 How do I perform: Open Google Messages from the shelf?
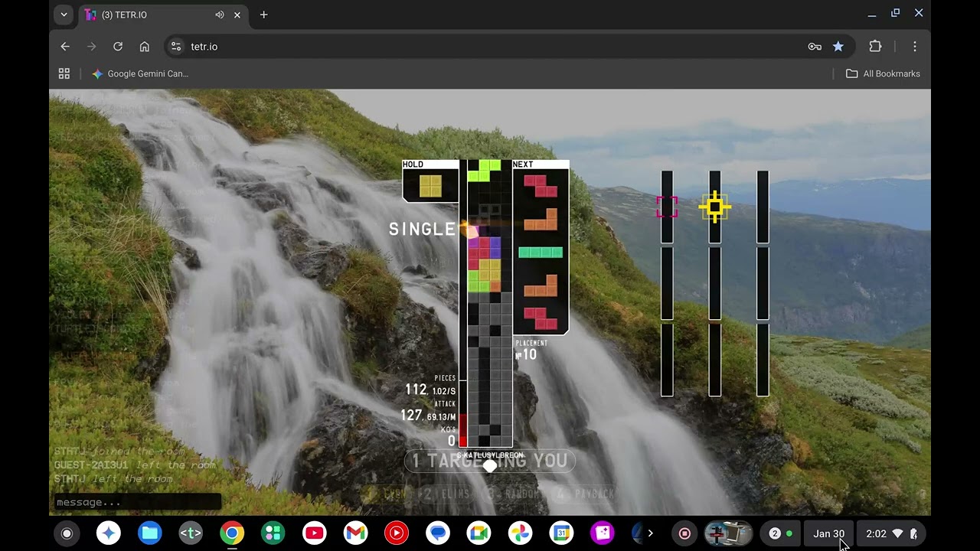438,533
